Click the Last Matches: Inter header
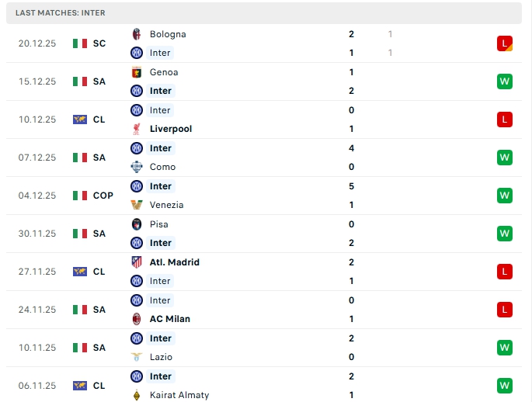This screenshot has height=402, width=532. (x=61, y=13)
